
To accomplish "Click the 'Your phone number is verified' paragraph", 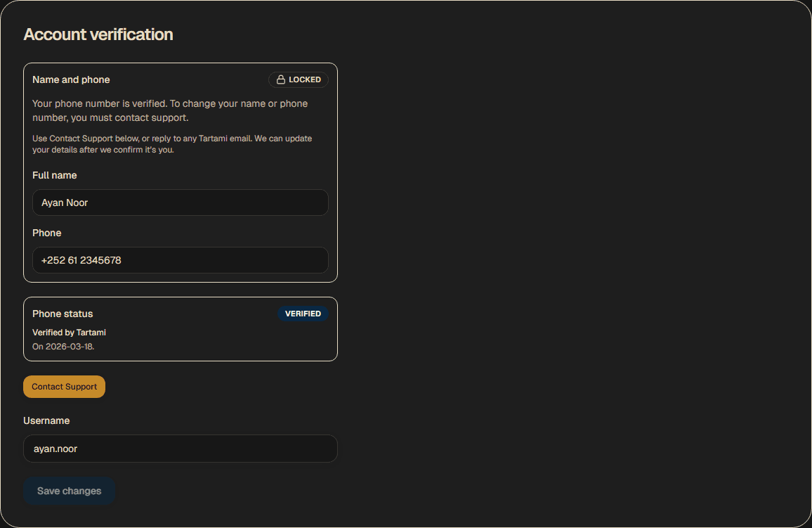I will [170, 110].
